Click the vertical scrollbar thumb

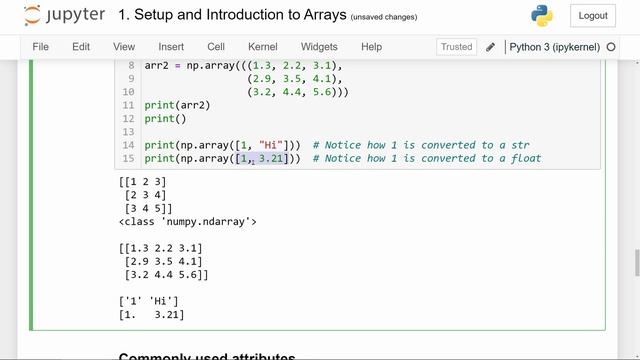click(x=637, y=263)
